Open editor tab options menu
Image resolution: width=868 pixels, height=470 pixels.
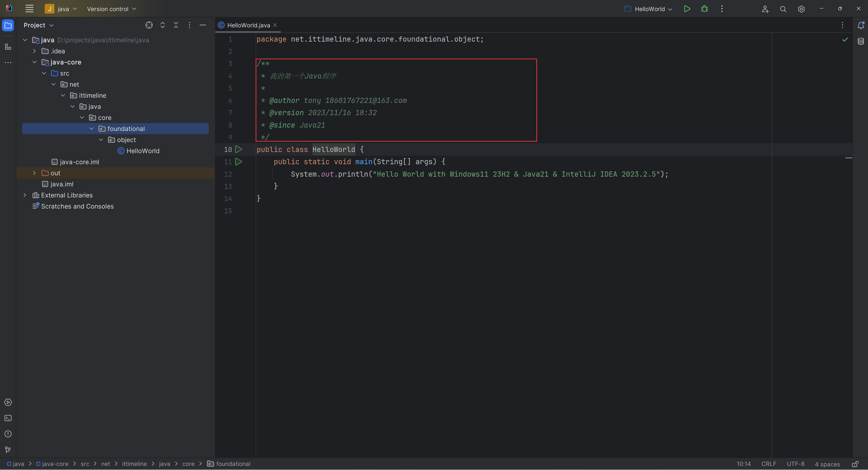[842, 25]
